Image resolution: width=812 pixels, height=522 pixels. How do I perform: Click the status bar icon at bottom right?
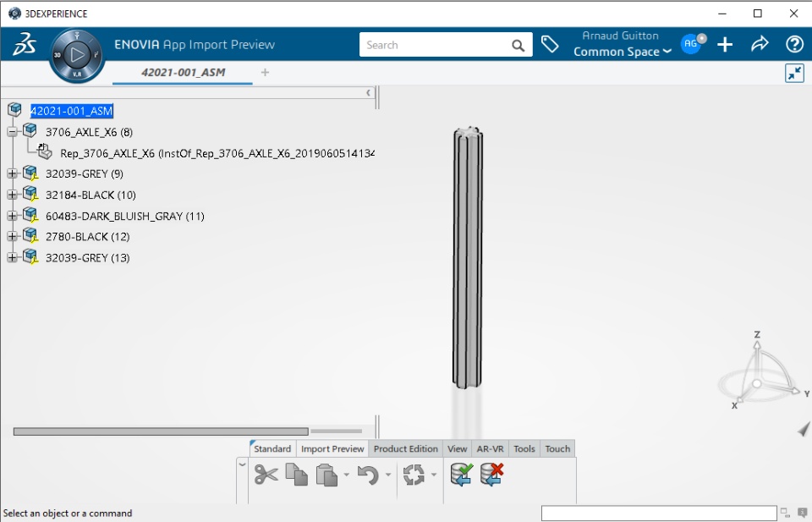pos(802,513)
